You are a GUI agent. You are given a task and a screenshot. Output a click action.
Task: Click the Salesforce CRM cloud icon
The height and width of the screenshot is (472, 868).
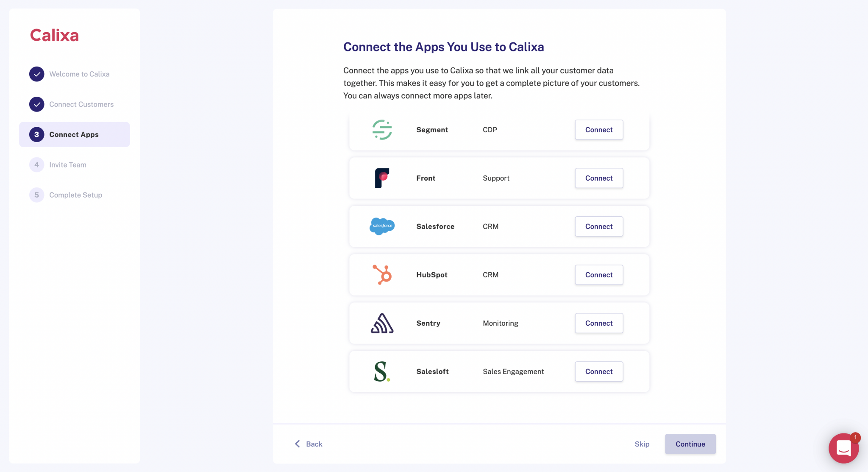381,226
